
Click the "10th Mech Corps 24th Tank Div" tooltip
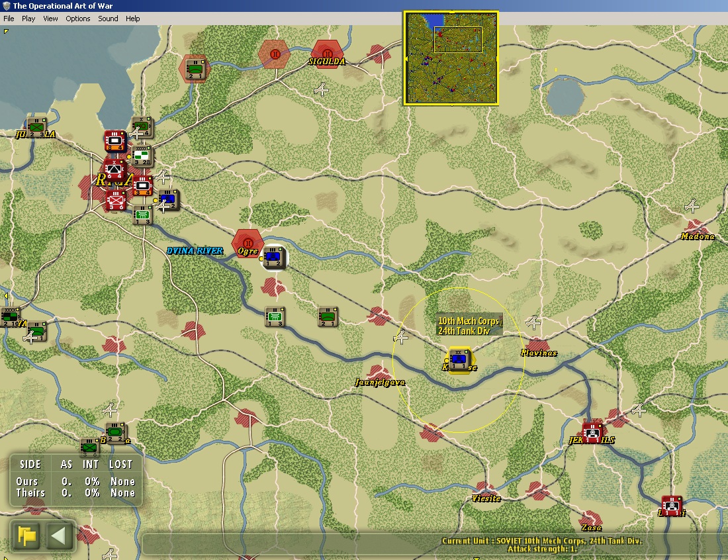coord(469,325)
